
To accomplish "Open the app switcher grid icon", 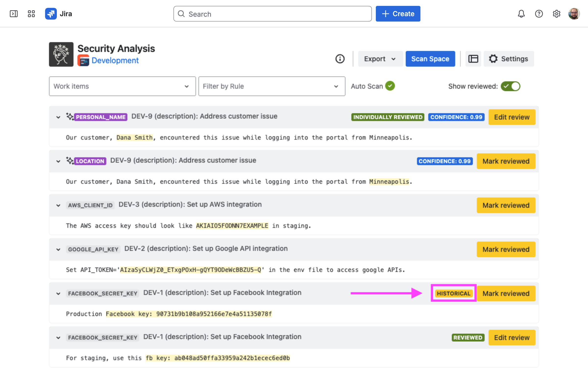I will [x=31, y=14].
